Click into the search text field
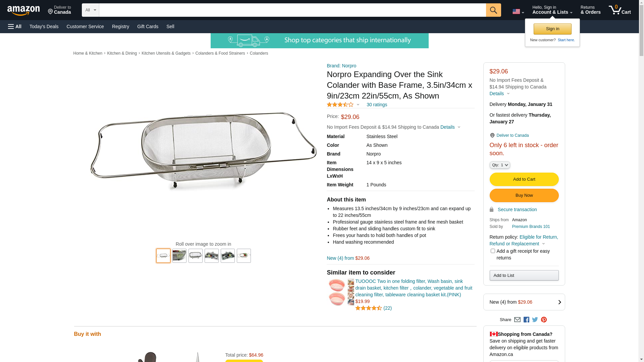The height and width of the screenshot is (362, 644). 292,10
